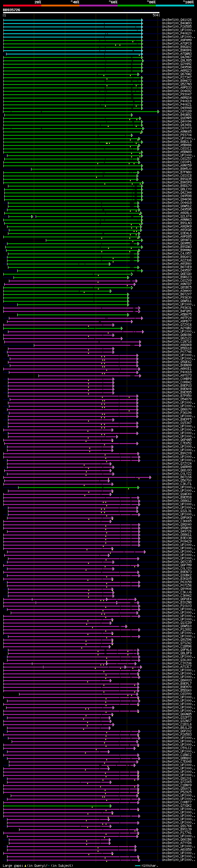Select the UniRef100_B8B2L9 label
This screenshot has height=868, width=197.
(x=177, y=142)
